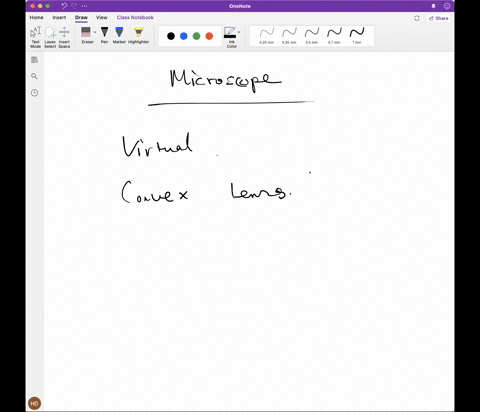Click the handwritten word Lens
480x412 pixels.
261,191
